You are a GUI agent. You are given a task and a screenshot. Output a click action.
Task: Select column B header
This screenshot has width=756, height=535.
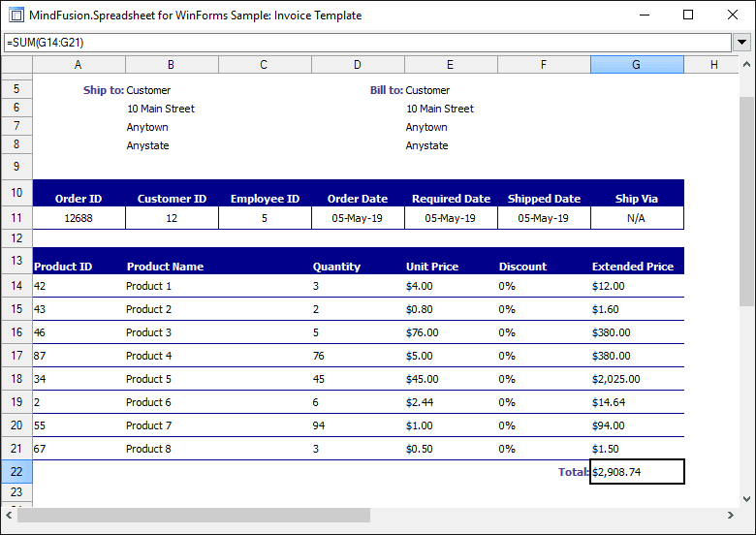tap(172, 65)
